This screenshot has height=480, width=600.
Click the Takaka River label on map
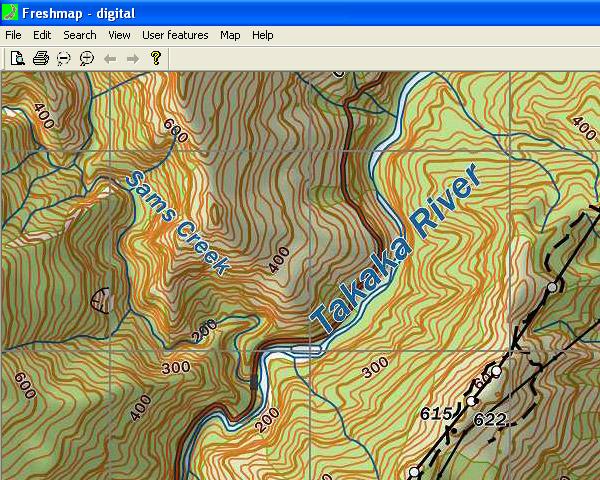(x=395, y=248)
